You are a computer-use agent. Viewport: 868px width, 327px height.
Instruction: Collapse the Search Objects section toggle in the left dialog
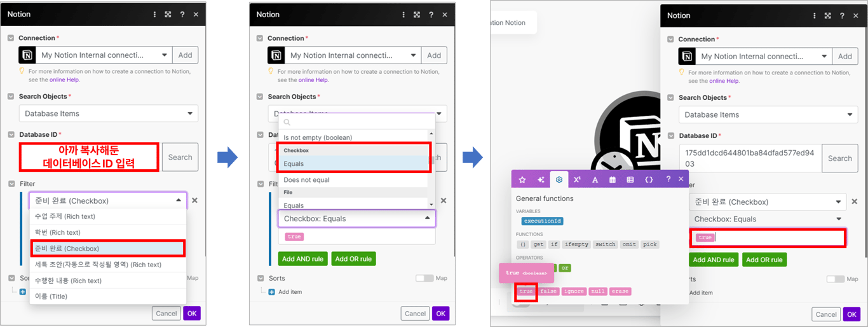(11, 96)
